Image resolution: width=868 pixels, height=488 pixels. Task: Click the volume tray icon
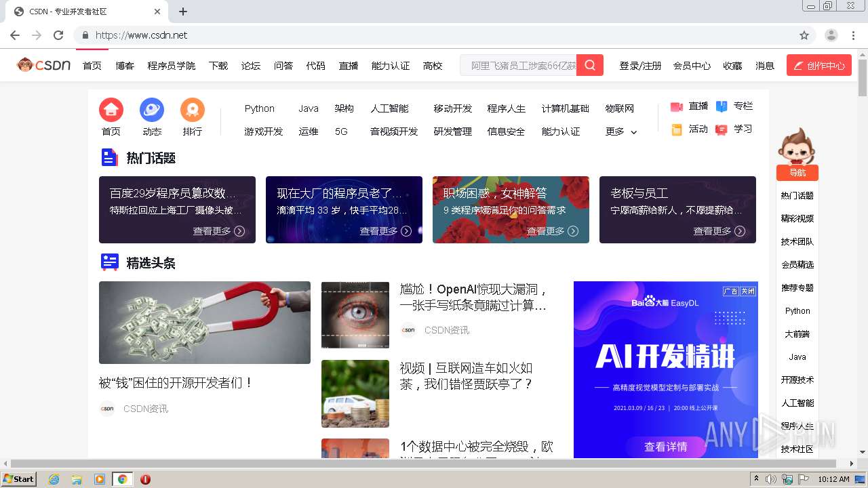[771, 479]
